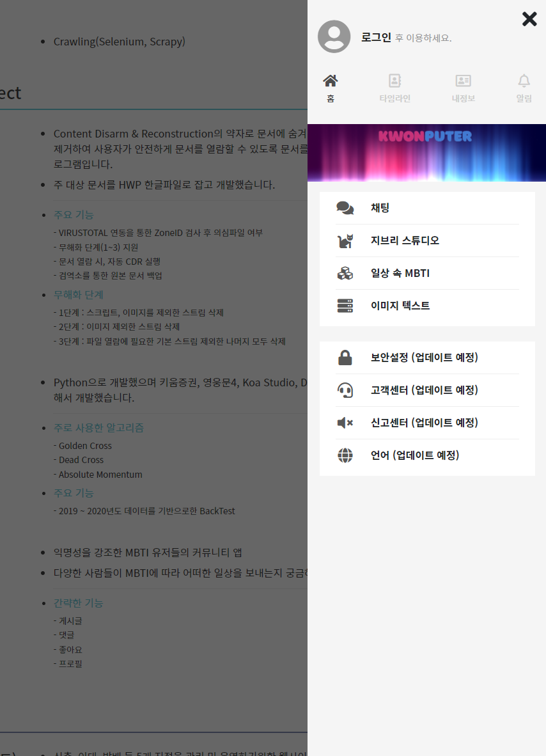This screenshot has width=546, height=756.
Task: Click the 지브리 스튜디오 cat icon
Action: [345, 240]
